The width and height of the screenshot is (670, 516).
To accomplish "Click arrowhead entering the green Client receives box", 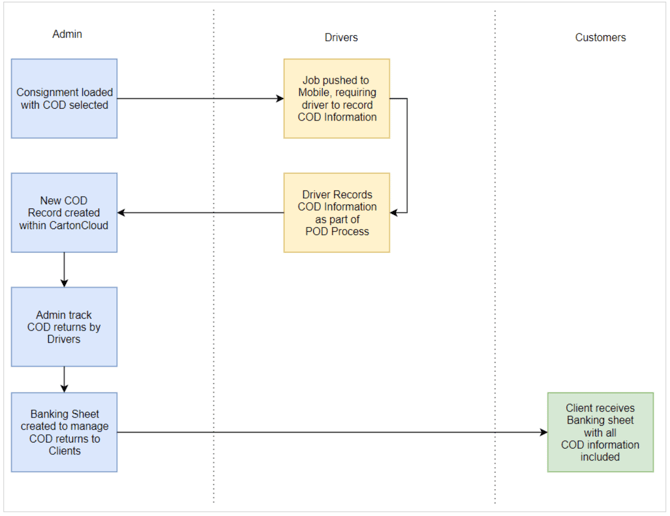I will tap(543, 432).
